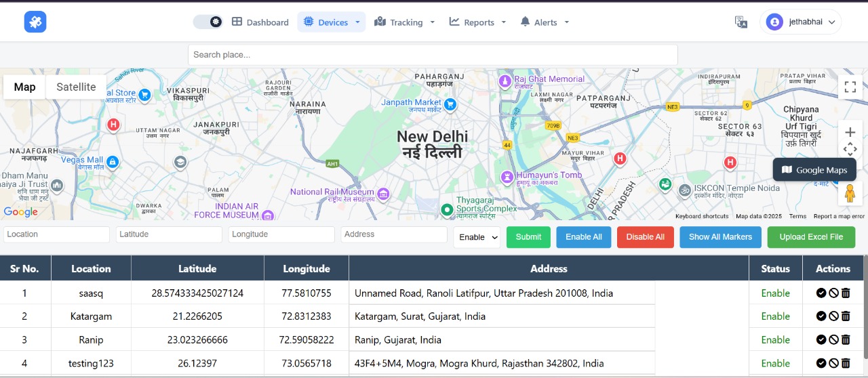Toggle map fullscreen view
This screenshot has width=868, height=378.
pos(850,87)
